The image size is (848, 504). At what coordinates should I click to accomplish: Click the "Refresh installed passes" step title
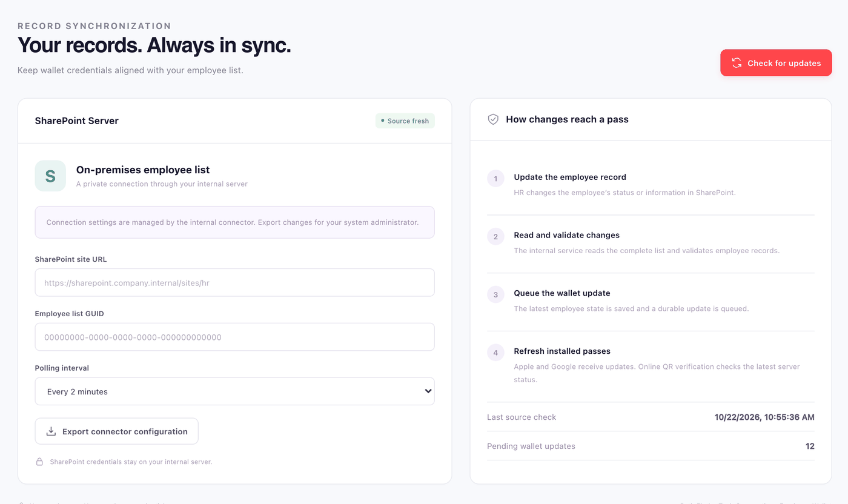(562, 351)
